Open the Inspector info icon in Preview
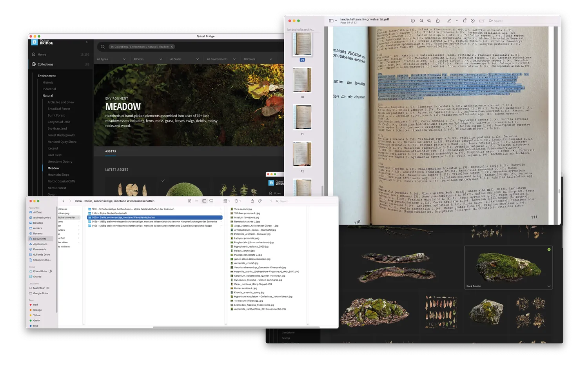 click(413, 21)
